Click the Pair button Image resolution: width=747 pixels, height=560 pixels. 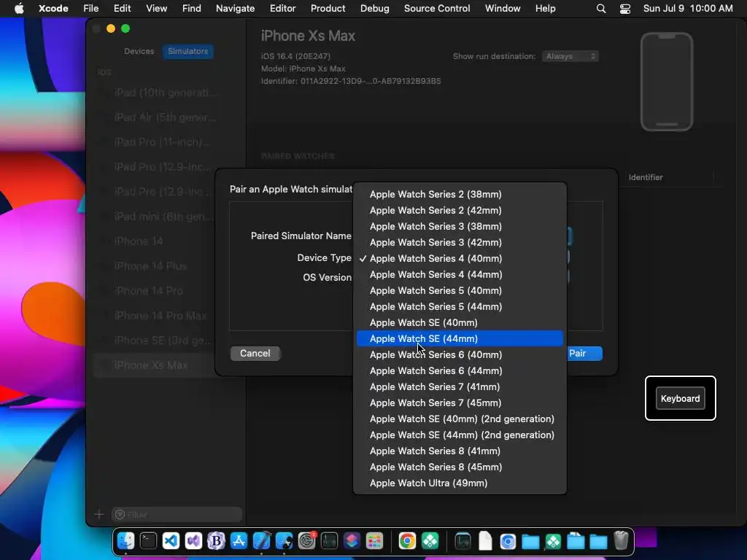pos(584,354)
